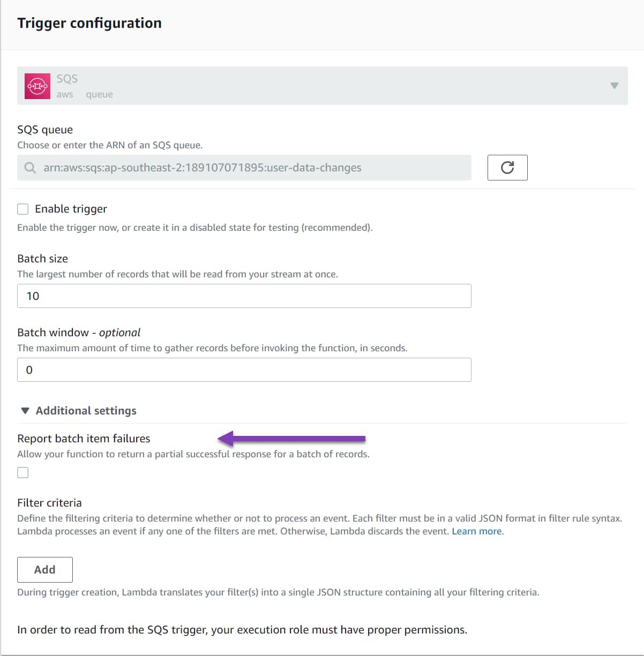Toggle the Enable trigger option off
Viewport: 644px width, 656px height.
(x=23, y=209)
